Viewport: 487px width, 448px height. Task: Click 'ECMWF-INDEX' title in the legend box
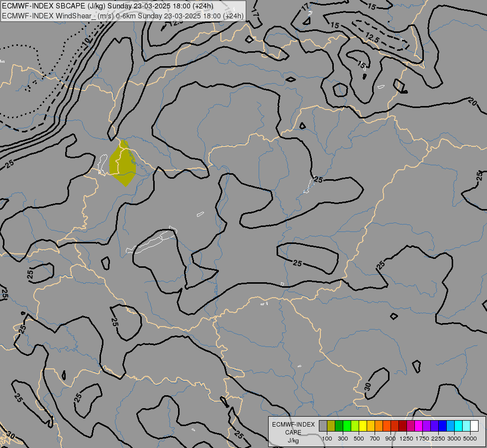pos(293,425)
